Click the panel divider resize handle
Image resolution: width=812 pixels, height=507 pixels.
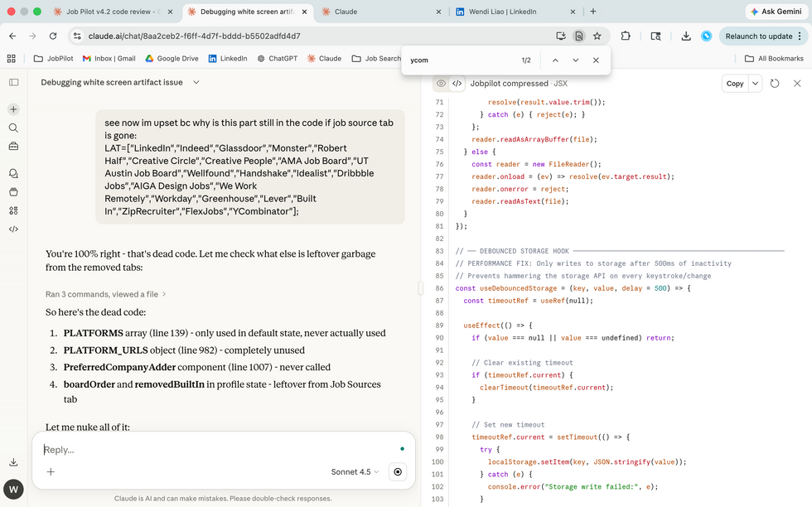[421, 288]
